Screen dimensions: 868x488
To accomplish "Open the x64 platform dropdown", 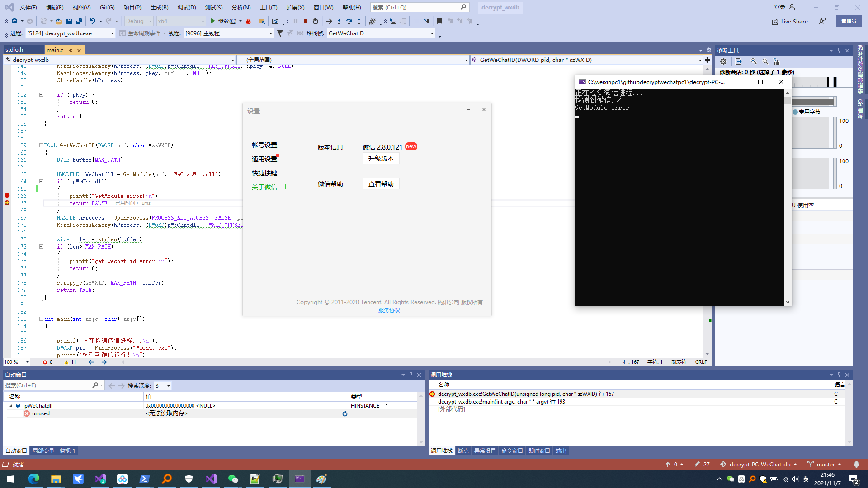I will point(181,21).
